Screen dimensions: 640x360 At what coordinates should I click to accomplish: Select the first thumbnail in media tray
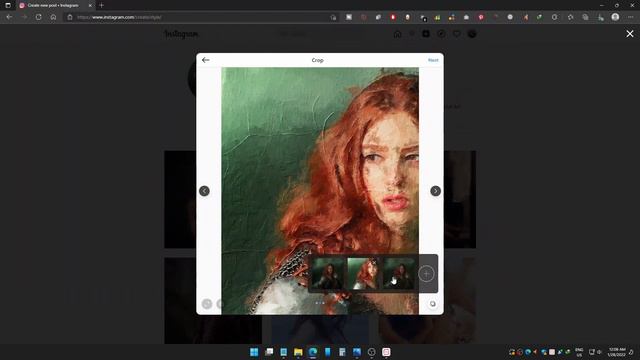(327, 273)
